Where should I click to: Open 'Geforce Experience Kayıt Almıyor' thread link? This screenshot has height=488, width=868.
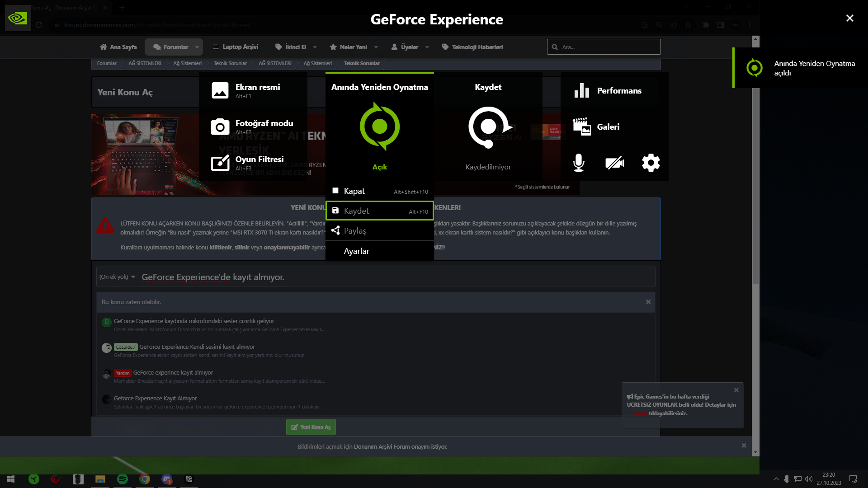click(155, 399)
